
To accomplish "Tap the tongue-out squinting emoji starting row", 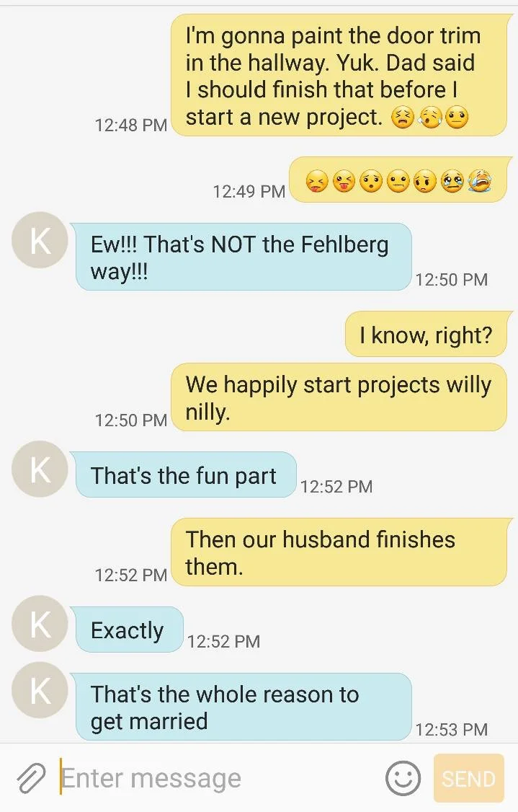I will pos(317,181).
